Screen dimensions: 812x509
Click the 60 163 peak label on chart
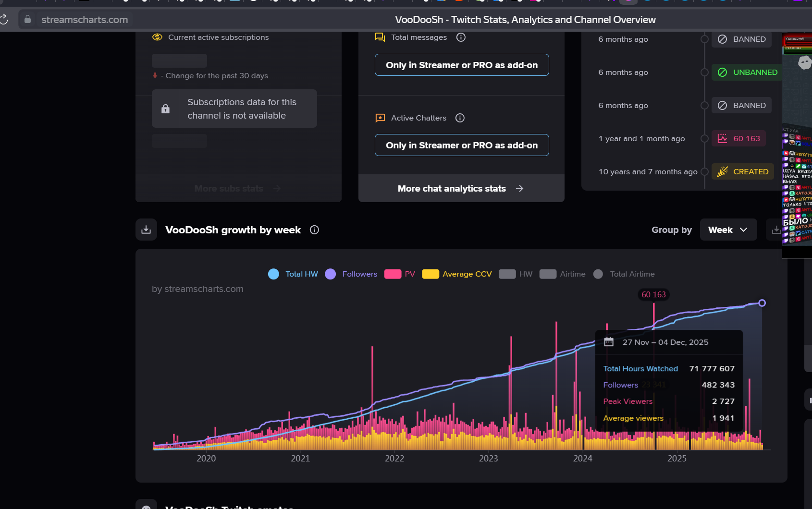click(654, 295)
